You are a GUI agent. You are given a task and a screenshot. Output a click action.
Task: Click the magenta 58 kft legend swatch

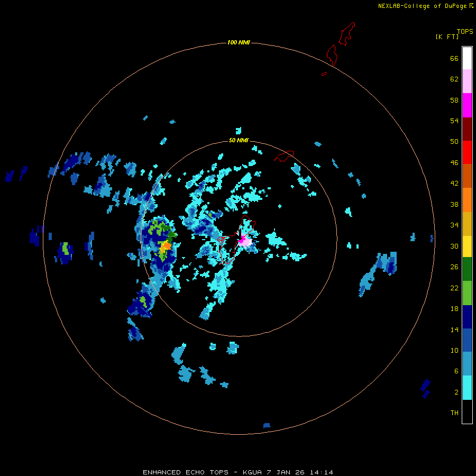click(x=467, y=105)
